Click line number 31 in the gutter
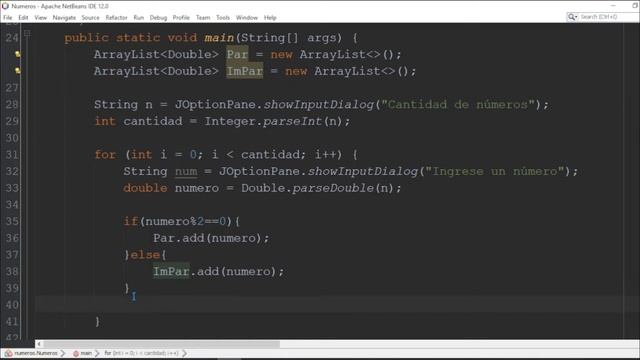 [12, 155]
